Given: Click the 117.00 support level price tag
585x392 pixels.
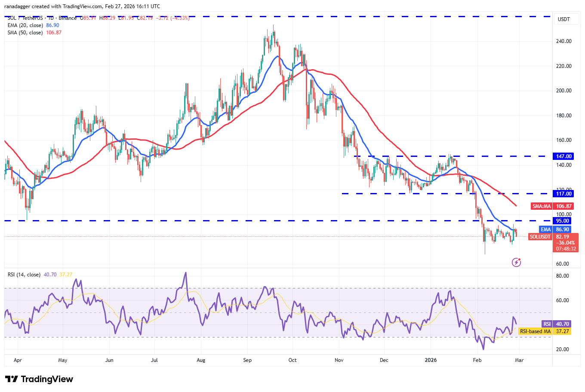Looking at the screenshot, I should (x=563, y=194).
